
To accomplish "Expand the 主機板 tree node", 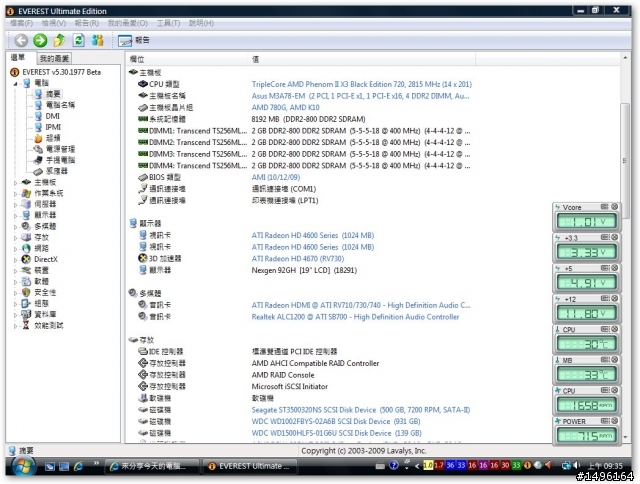I will click(16, 183).
